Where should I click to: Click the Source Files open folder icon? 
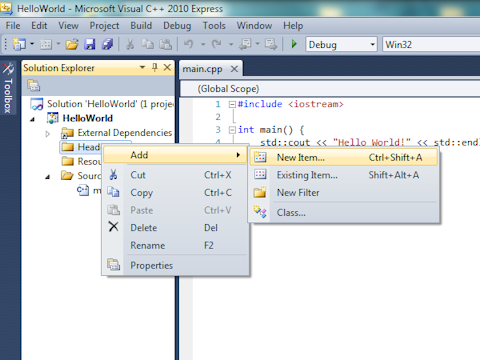(x=67, y=176)
